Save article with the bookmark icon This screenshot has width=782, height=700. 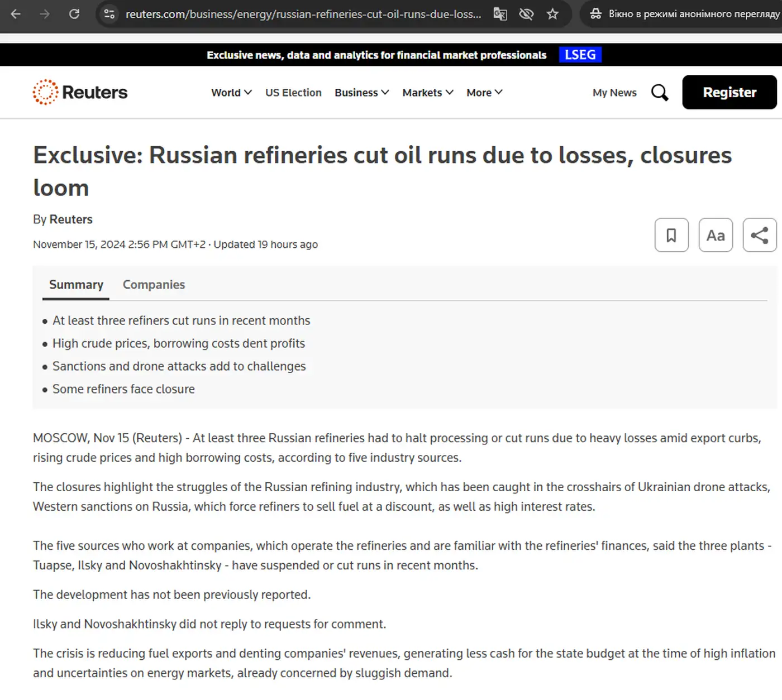[x=671, y=235]
